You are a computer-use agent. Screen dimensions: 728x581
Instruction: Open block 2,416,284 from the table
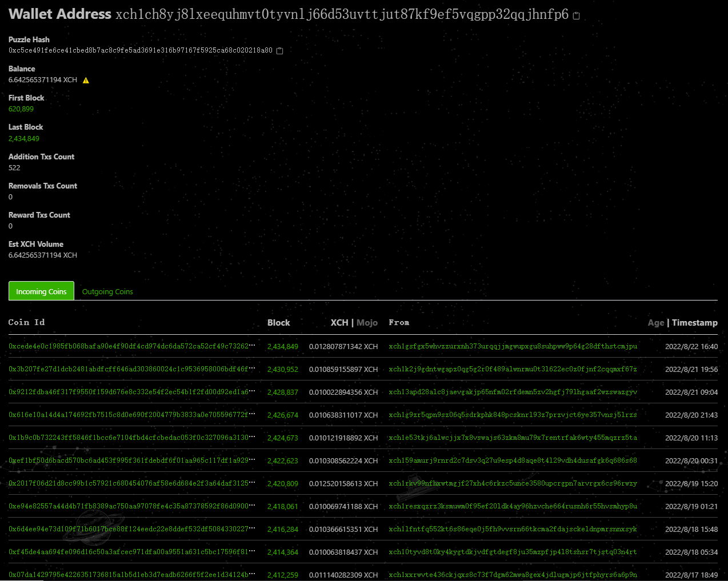coord(283,529)
